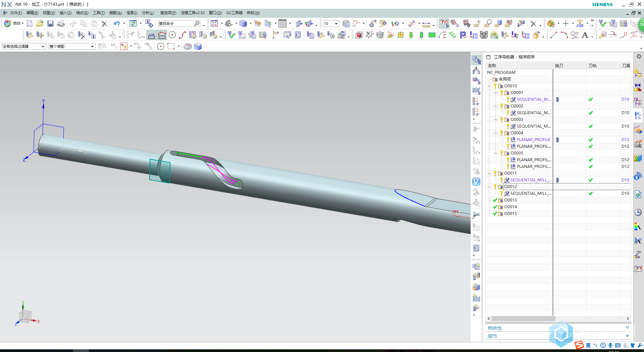
Task: Toggle the Operation Navigator title checkbox
Action: (488, 57)
